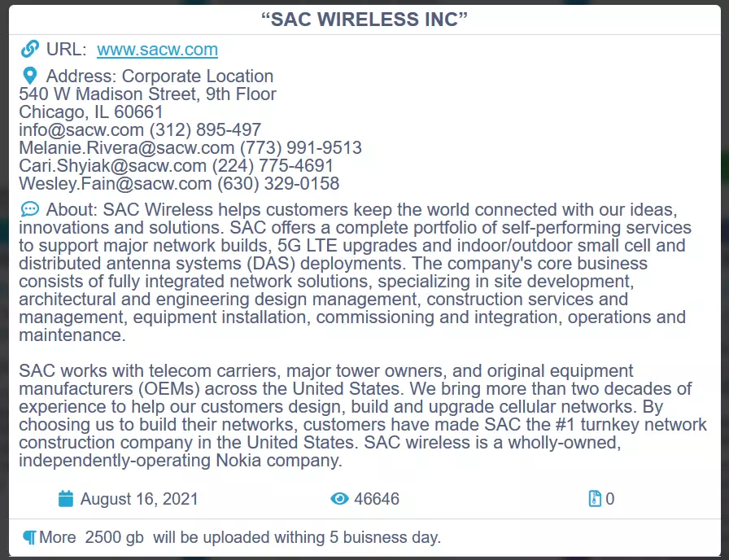
Task: Click the files count number zero
Action: pos(610,499)
